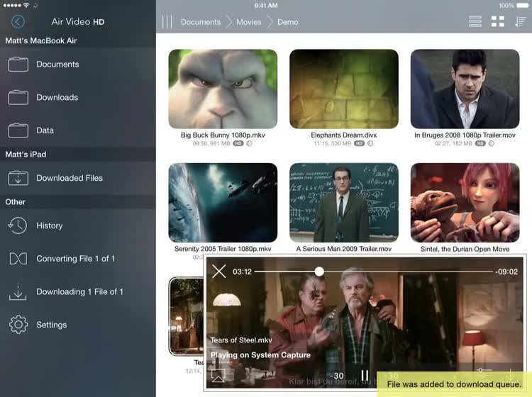Select the Demo breadcrumb item
The height and width of the screenshot is (397, 532).
[288, 22]
